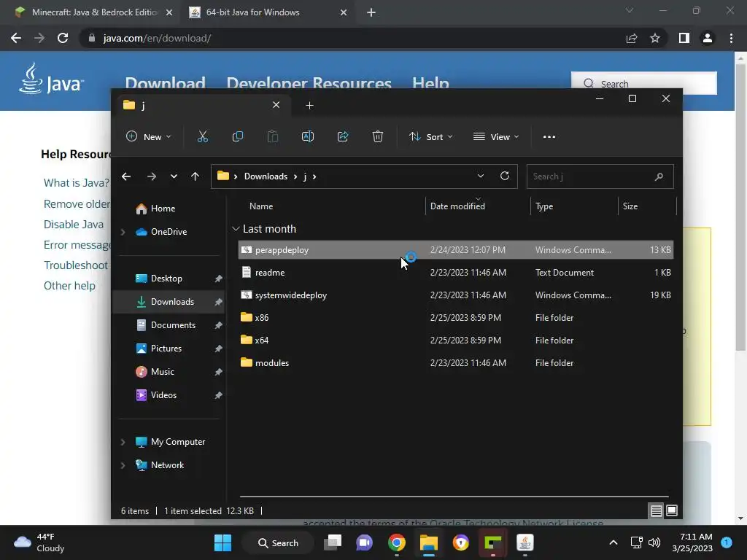
Task: Collapse the Last month group
Action: (x=236, y=229)
